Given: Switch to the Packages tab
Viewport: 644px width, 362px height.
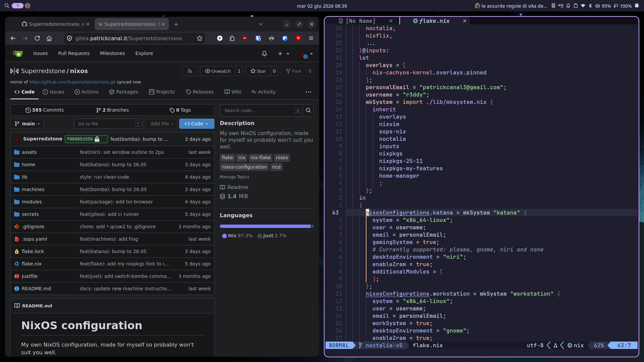Looking at the screenshot, I should [x=123, y=92].
